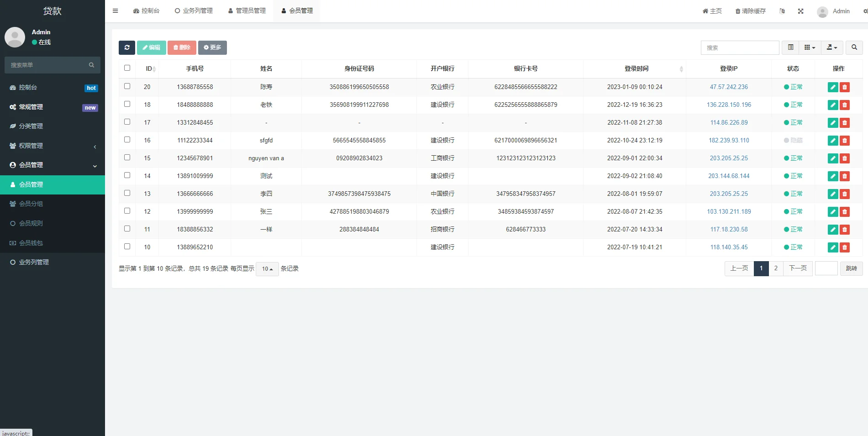The height and width of the screenshot is (436, 868).
Task: Toggle hidden status of ID 16
Action: pyautogui.click(x=793, y=141)
